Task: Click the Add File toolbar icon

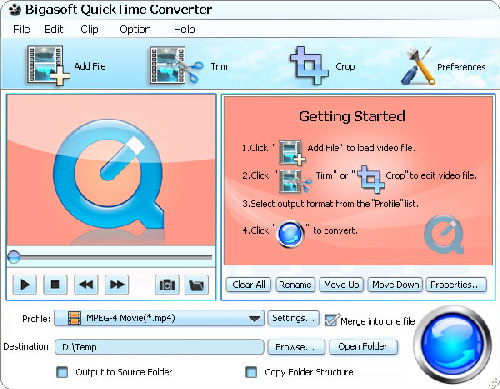Action: [48, 65]
